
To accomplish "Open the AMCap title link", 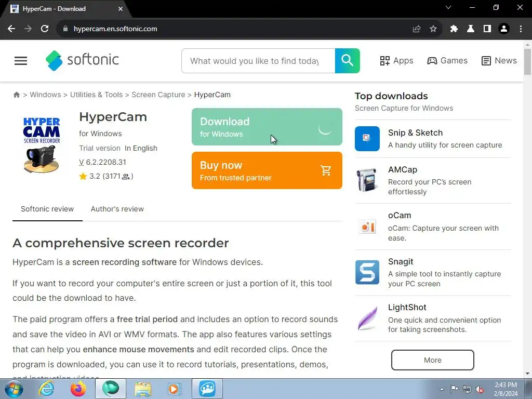I will [403, 170].
